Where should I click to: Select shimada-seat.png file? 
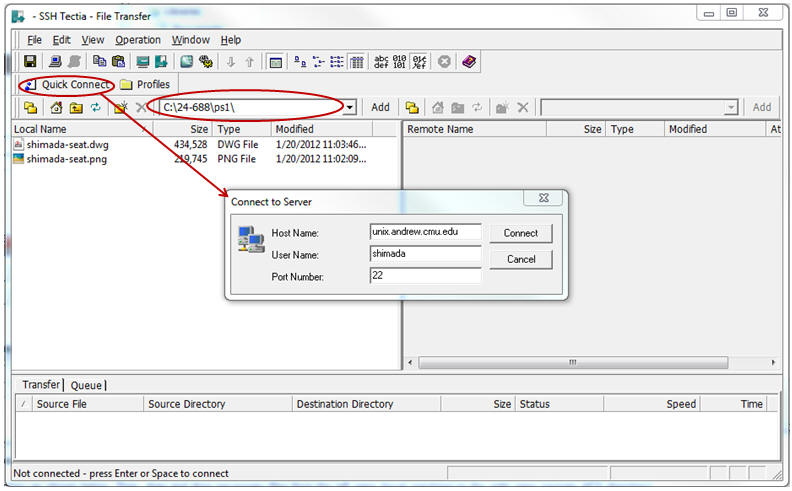(x=67, y=159)
